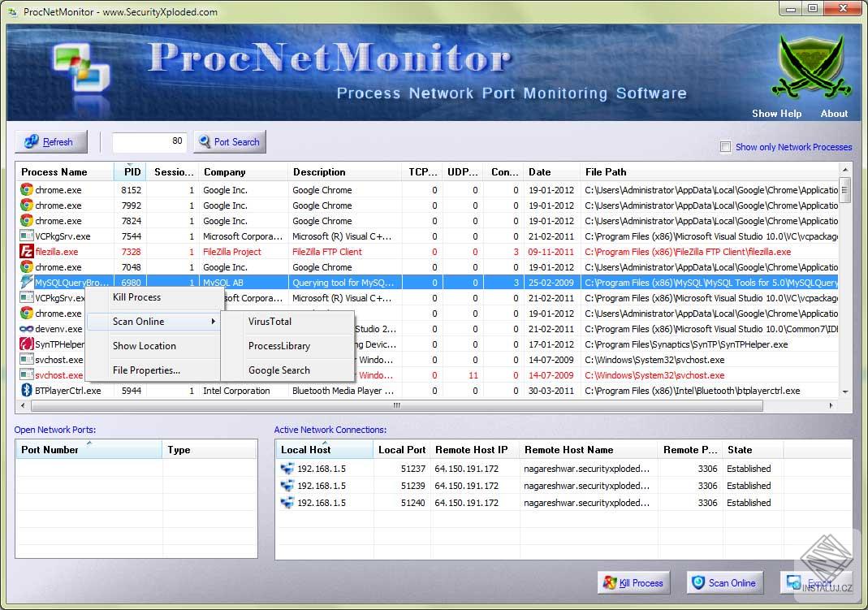Select ProcessLibrary in the submenu
The height and width of the screenshot is (610, 868).
point(279,346)
